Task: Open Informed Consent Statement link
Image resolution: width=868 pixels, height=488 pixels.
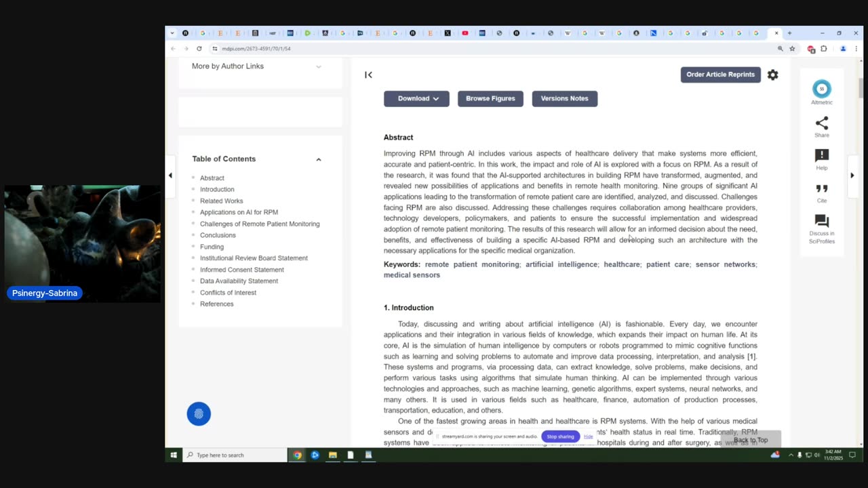Action: point(242,270)
